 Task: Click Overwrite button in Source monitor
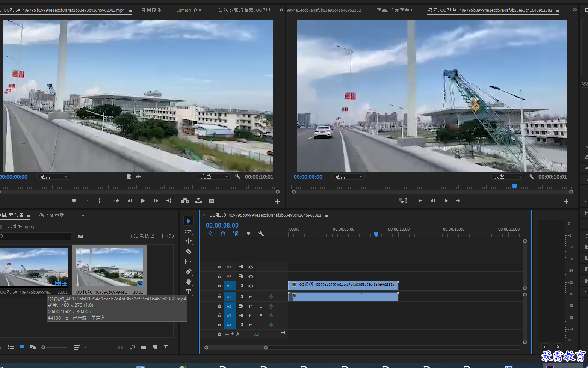click(198, 201)
